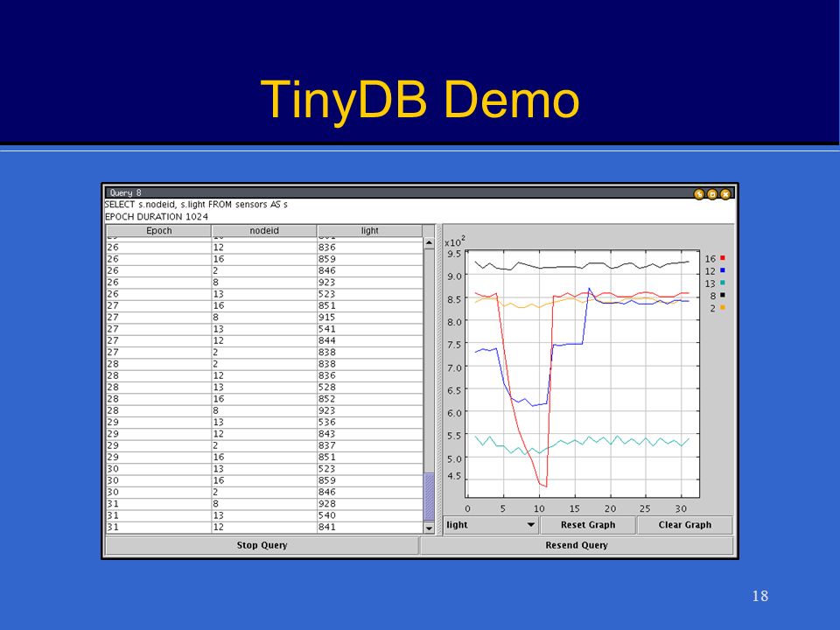The height and width of the screenshot is (630, 840).
Task: Select light value 528 in the table
Action: (326, 388)
